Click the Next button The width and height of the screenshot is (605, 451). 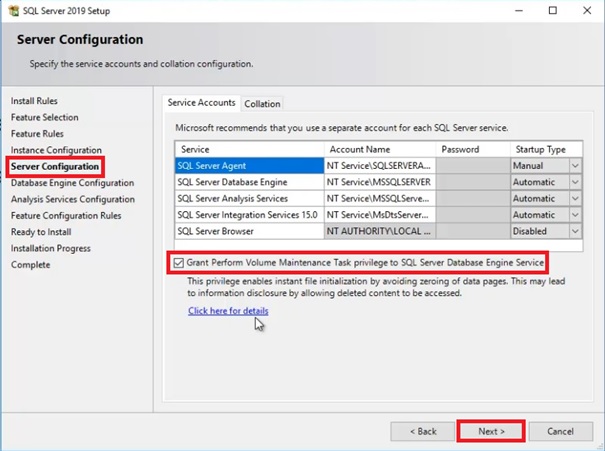(x=491, y=431)
